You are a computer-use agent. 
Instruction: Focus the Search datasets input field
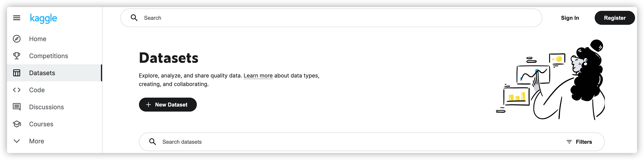(x=372, y=142)
